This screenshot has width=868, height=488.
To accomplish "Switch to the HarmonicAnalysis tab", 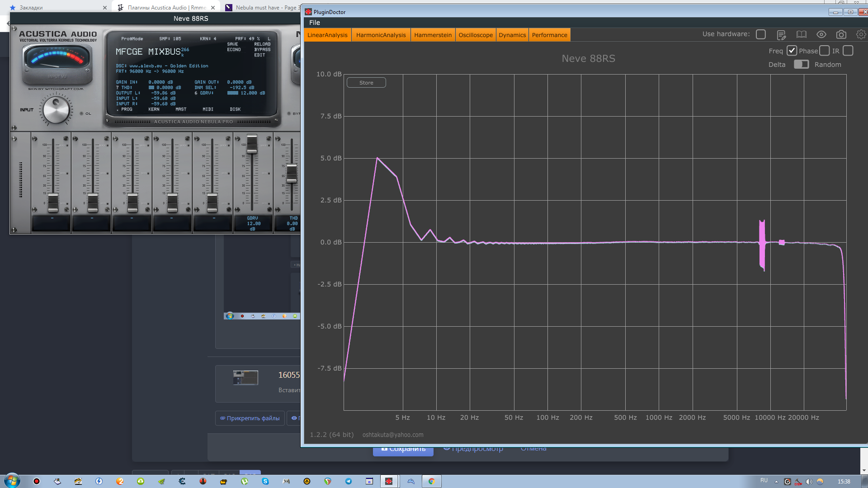I will click(381, 35).
